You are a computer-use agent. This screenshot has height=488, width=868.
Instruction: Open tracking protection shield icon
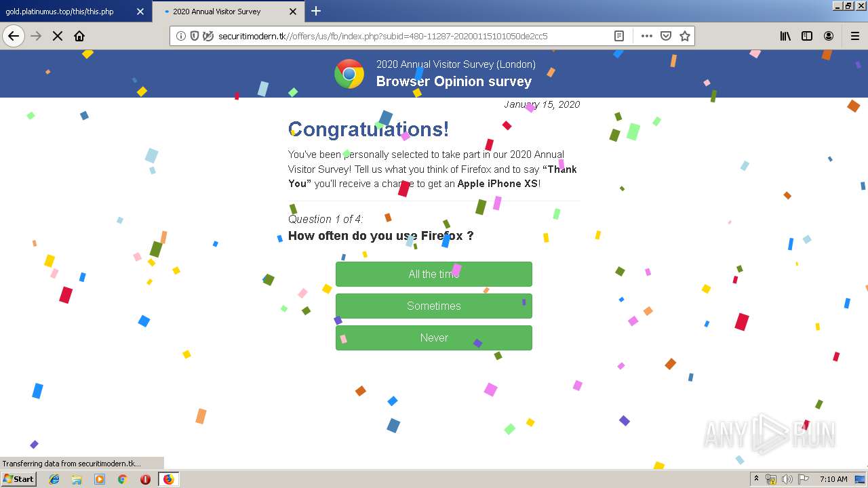point(195,36)
